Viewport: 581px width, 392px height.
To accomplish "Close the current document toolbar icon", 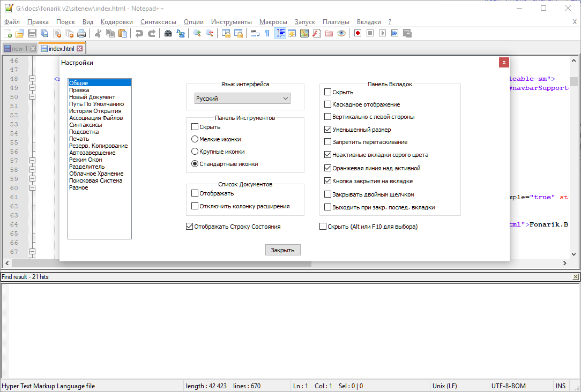I will (57, 33).
